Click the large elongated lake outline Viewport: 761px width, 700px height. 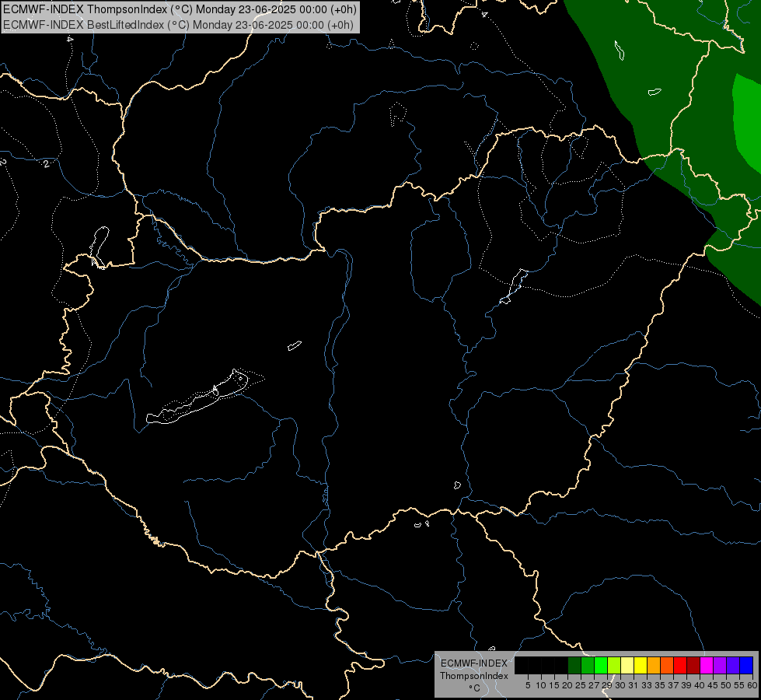click(x=197, y=397)
